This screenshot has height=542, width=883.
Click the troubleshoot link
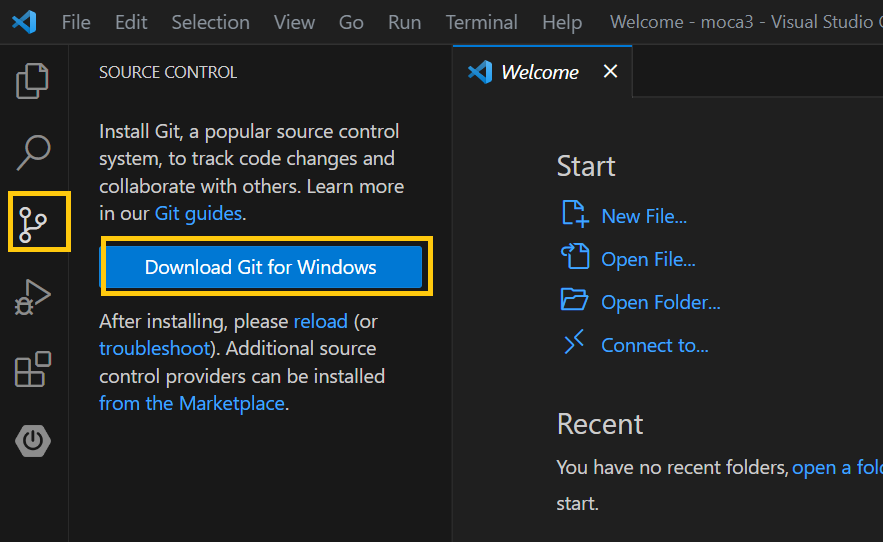tap(154, 348)
